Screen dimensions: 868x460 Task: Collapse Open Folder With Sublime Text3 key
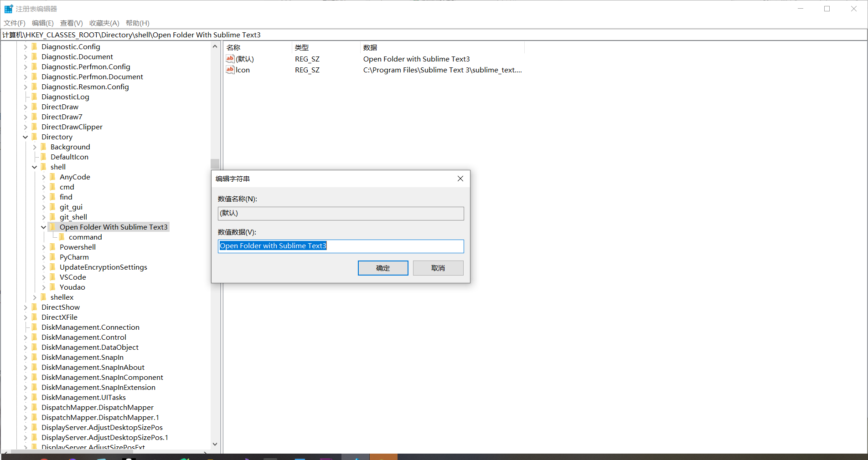point(44,227)
